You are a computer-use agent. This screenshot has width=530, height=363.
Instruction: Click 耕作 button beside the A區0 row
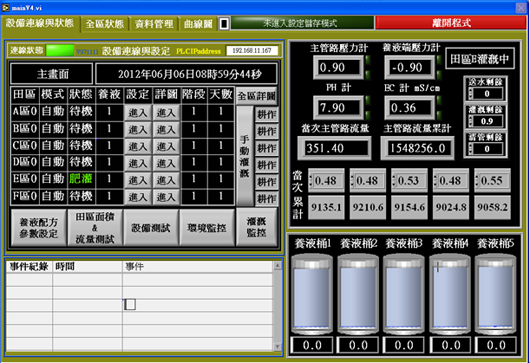coord(266,114)
